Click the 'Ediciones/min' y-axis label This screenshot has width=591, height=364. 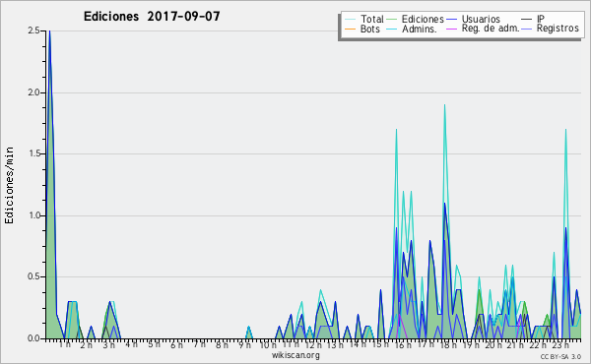(x=9, y=185)
